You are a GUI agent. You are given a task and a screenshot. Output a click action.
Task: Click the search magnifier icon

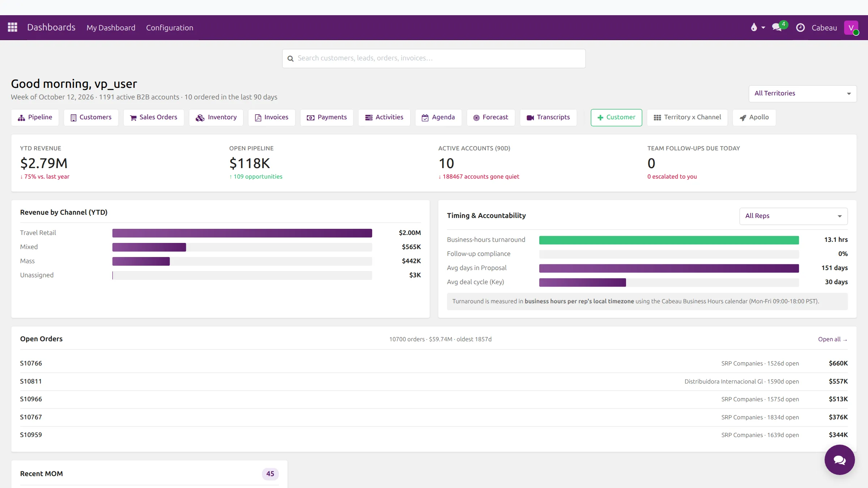(x=290, y=59)
